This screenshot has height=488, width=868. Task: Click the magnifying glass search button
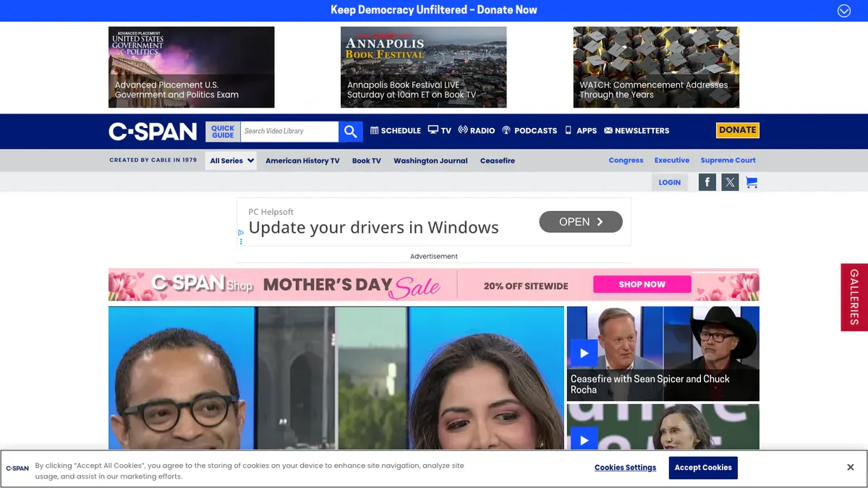point(351,132)
